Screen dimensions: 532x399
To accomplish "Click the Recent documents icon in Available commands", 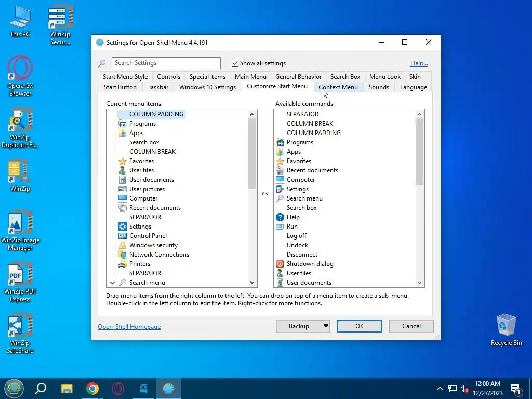I will coord(280,170).
